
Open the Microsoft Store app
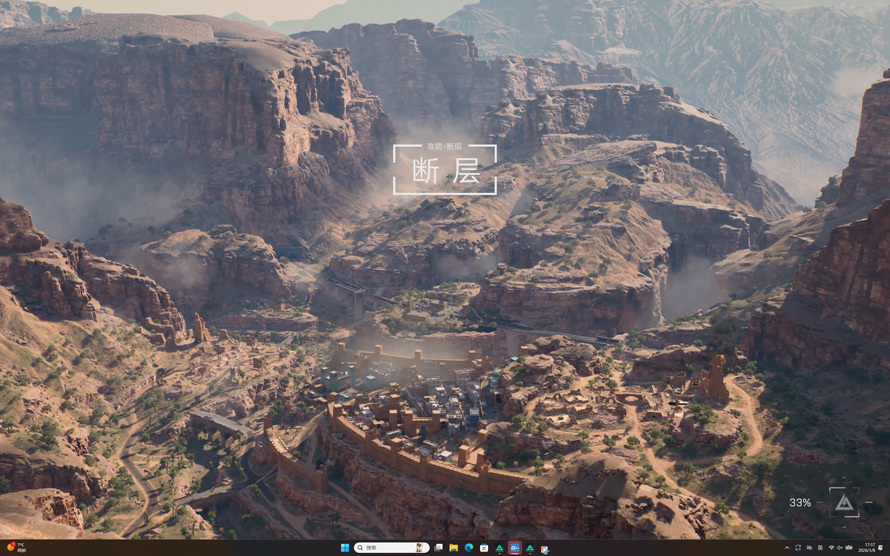coord(484,548)
